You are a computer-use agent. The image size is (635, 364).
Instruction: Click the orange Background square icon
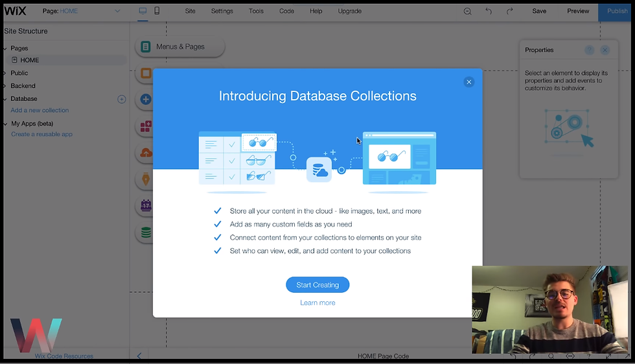coord(146,73)
